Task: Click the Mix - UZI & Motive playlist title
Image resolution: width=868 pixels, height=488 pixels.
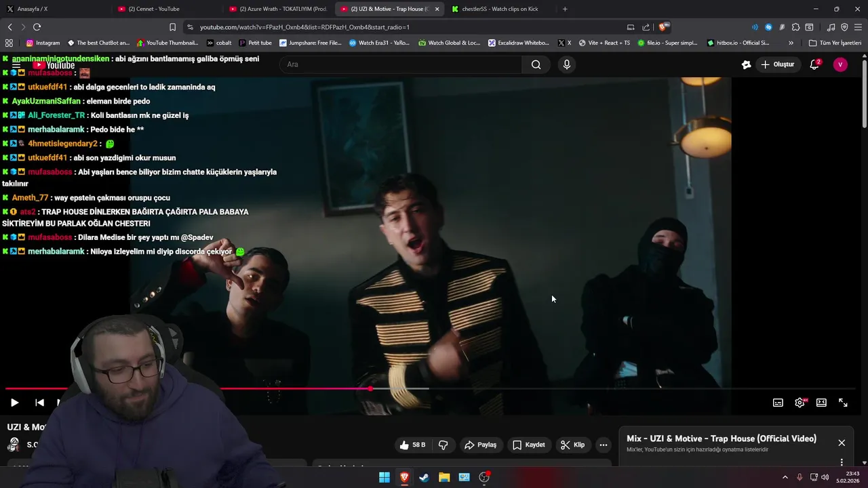Action: [722, 439]
